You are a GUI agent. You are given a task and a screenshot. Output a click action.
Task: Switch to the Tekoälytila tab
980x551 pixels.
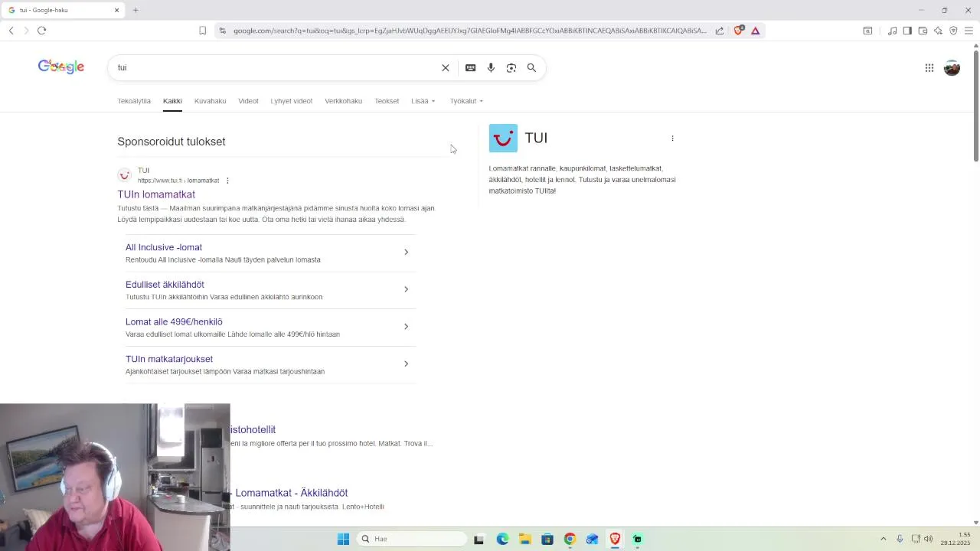[134, 101]
